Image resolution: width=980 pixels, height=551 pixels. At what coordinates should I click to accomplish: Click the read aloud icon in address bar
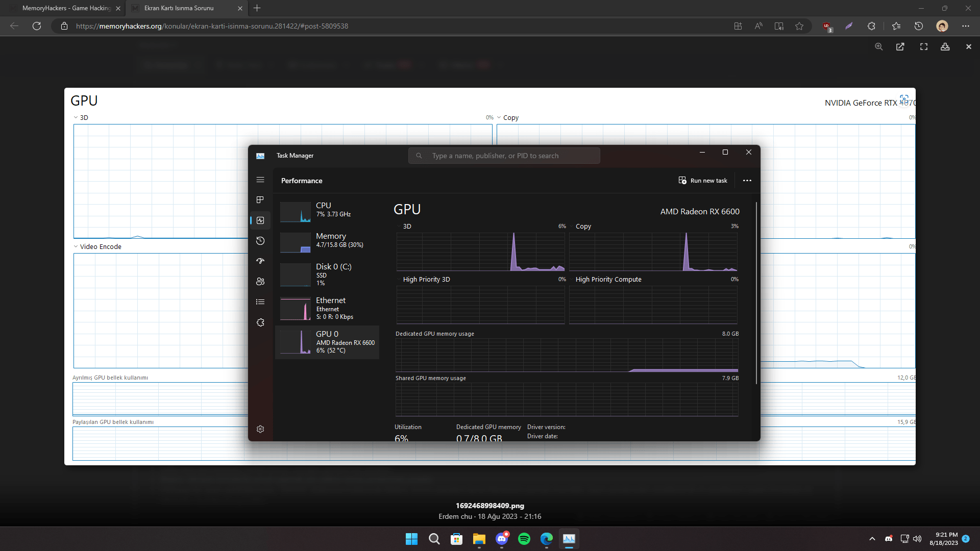(x=758, y=26)
